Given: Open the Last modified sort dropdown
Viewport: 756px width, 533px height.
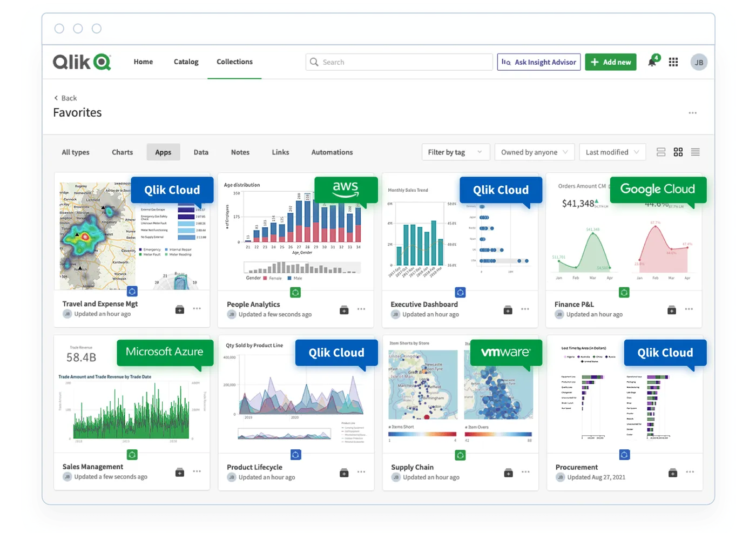Looking at the screenshot, I should coord(612,152).
